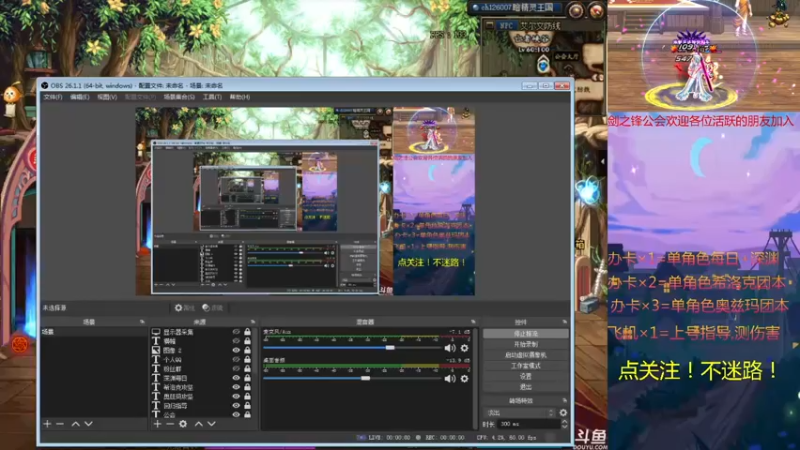Open 桌面音频 audio settings gear

(464, 379)
